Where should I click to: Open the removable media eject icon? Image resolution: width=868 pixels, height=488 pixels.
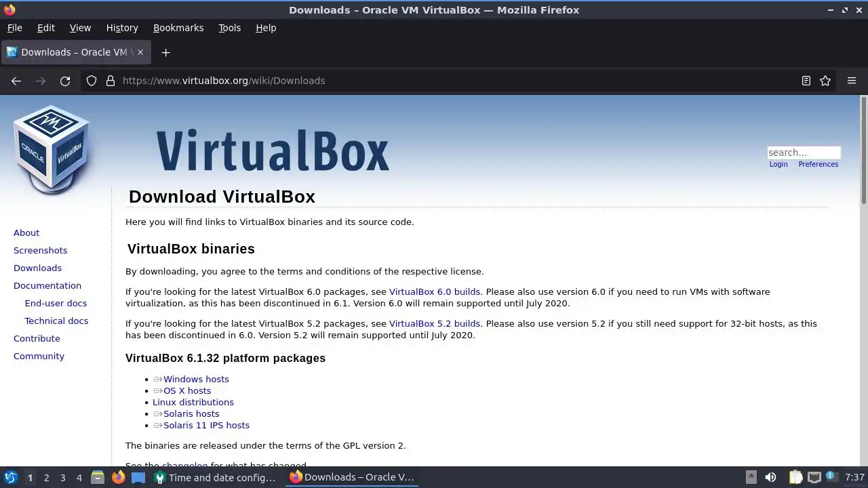751,477
